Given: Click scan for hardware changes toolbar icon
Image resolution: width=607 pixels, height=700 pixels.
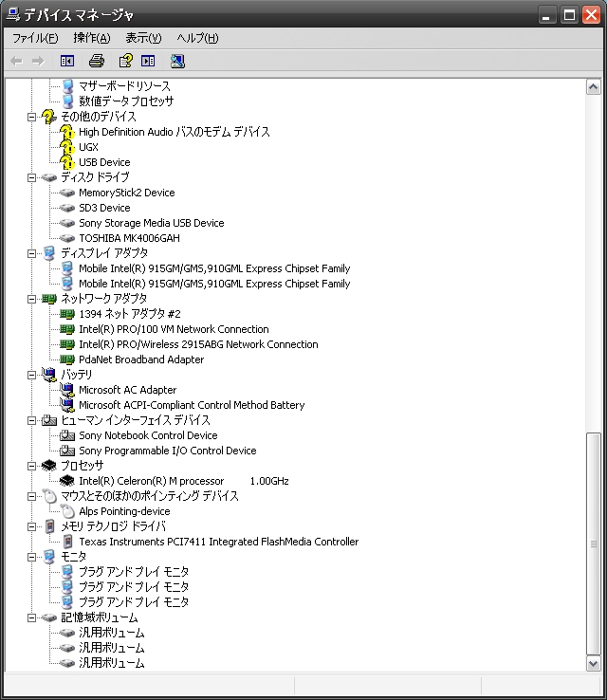Looking at the screenshot, I should point(177,61).
